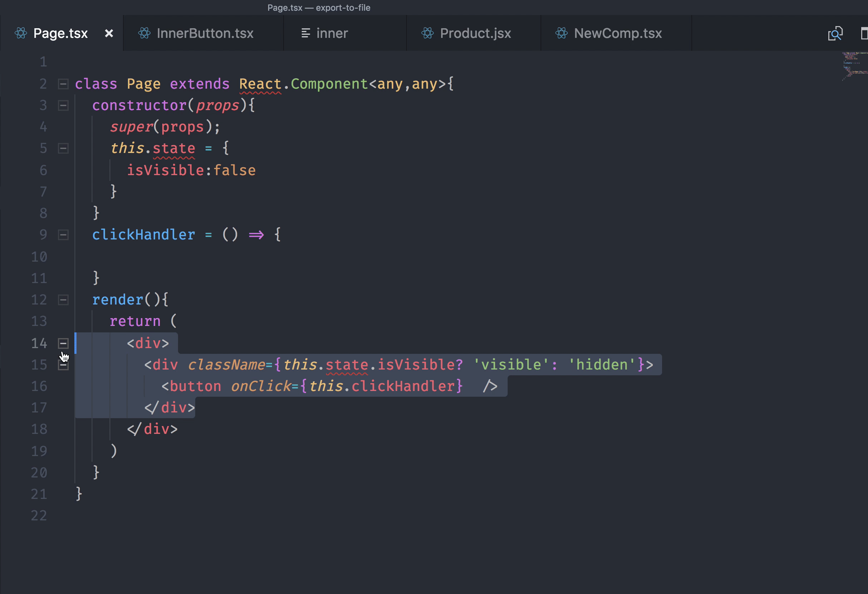Collapse the render method fold marker
Image resolution: width=868 pixels, height=594 pixels.
pos(63,300)
